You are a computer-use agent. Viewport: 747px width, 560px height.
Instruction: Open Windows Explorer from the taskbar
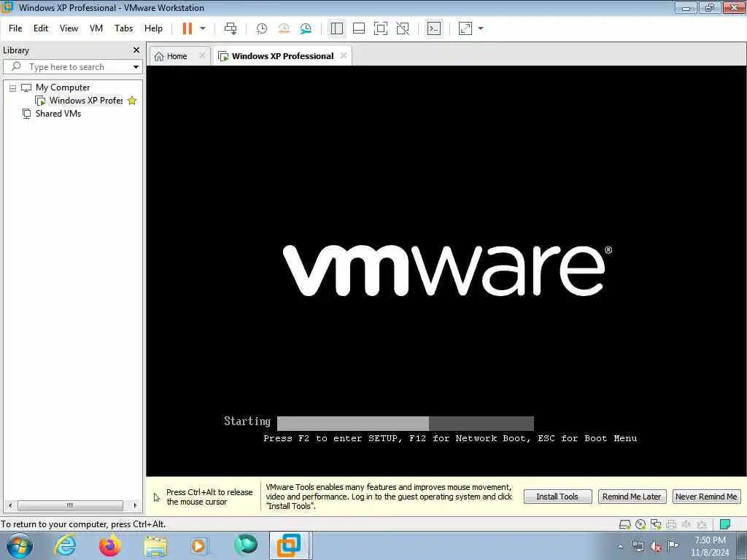[x=156, y=546]
